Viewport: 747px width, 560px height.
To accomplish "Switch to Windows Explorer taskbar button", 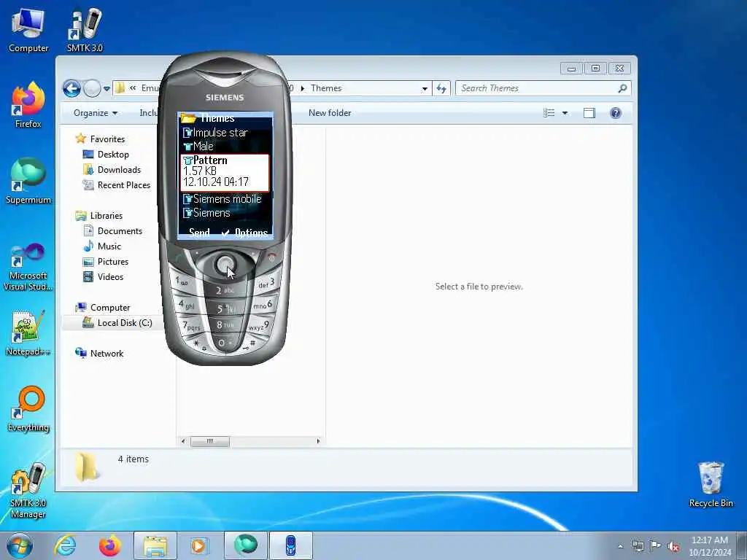I will 155,545.
